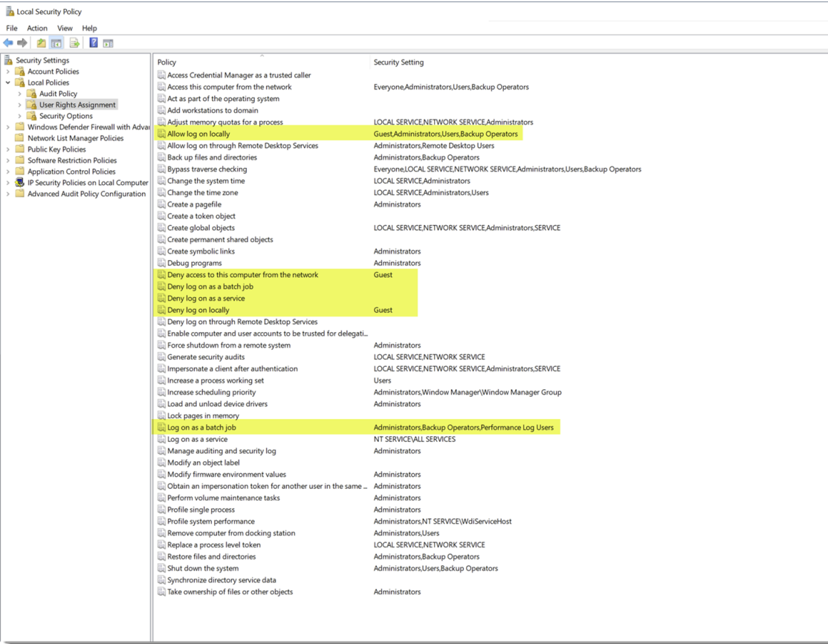Click policy icon beside Create a pagefile
This screenshot has height=644, width=828.
(161, 204)
